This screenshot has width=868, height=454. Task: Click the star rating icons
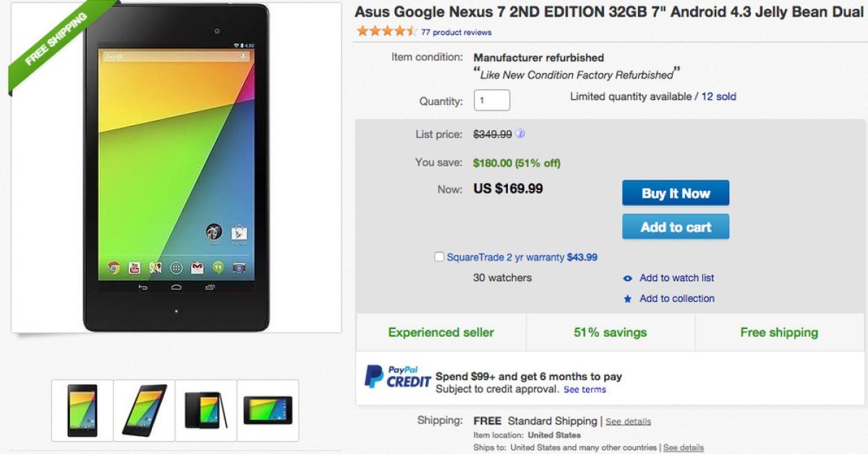click(x=386, y=32)
